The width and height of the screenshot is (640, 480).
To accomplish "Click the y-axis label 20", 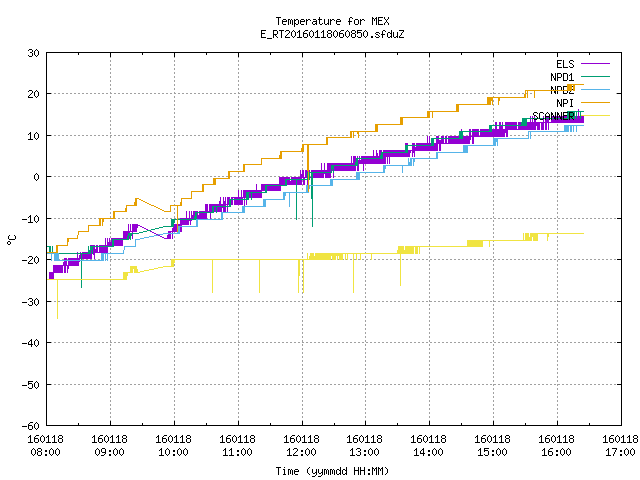I will pyautogui.click(x=33, y=94).
